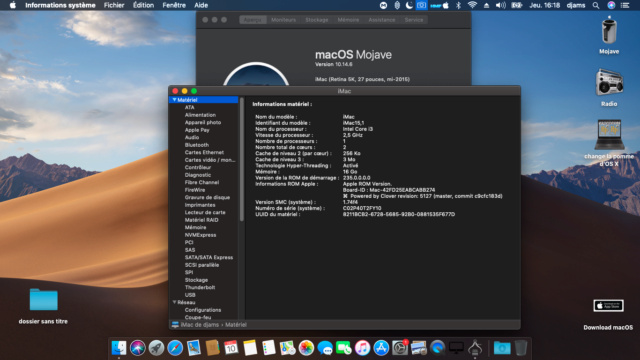Open iTunes music icon in dock
The image size is (640, 360).
pos(362,348)
